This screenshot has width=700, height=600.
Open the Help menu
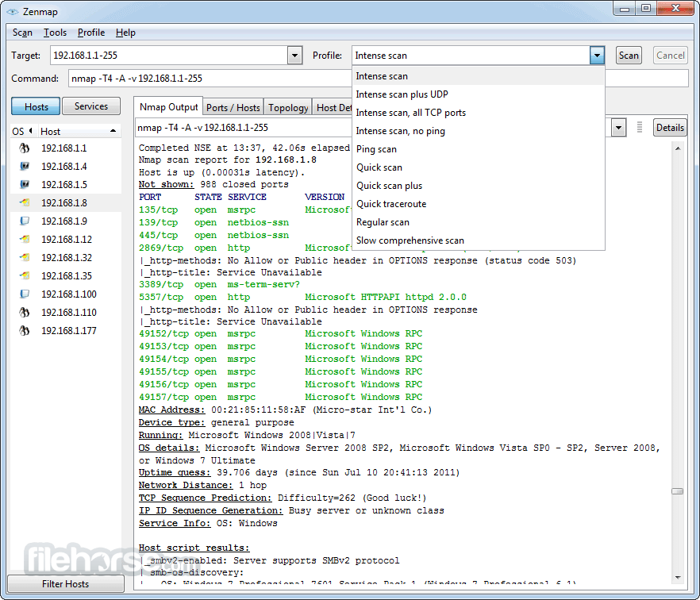click(x=125, y=33)
